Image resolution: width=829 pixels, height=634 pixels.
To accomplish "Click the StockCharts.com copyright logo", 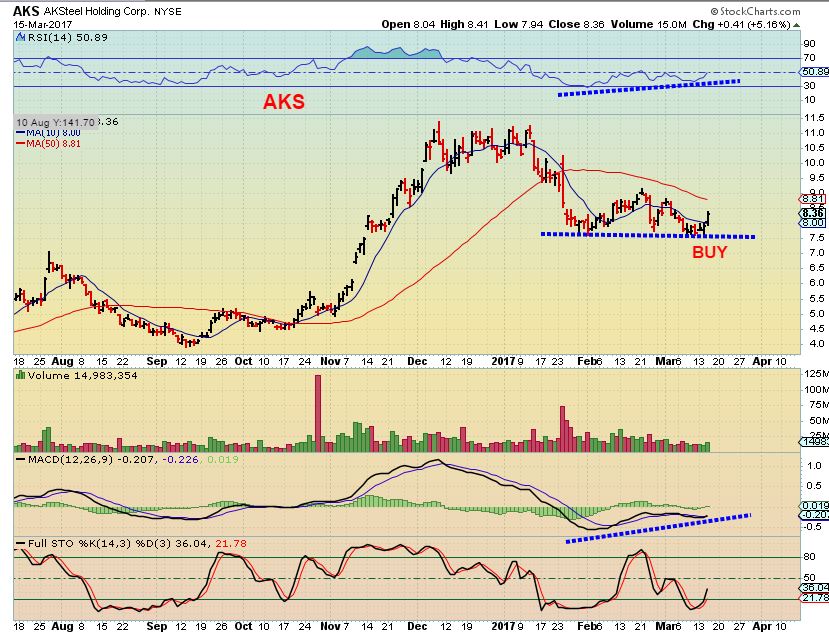I will (x=756, y=11).
